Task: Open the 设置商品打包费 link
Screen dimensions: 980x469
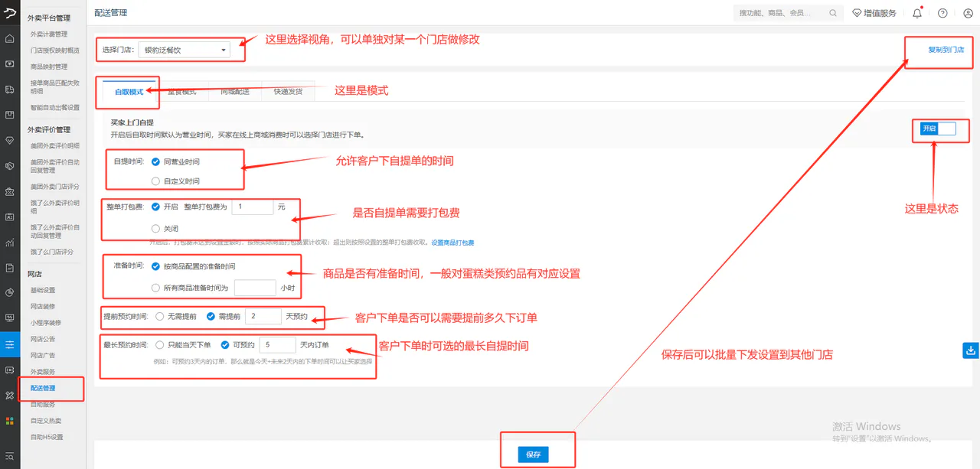Action: [x=452, y=243]
